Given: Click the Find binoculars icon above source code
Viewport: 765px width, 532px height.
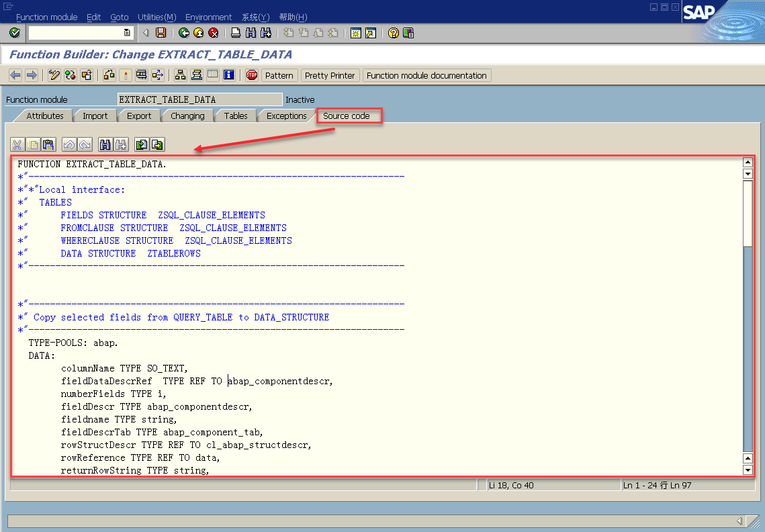Looking at the screenshot, I should [105, 144].
